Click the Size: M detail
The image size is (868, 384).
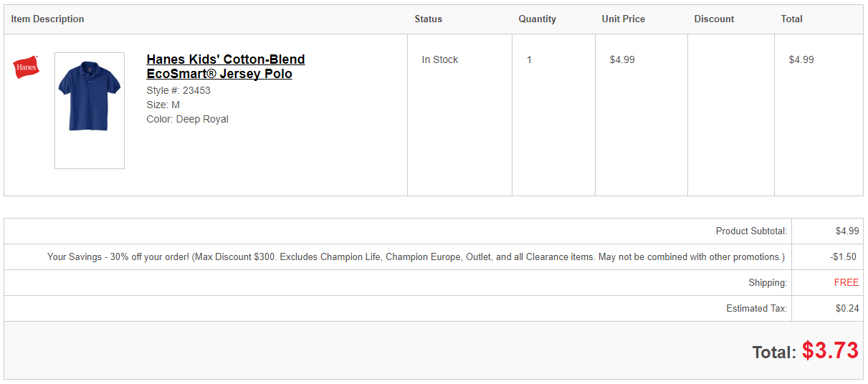163,105
